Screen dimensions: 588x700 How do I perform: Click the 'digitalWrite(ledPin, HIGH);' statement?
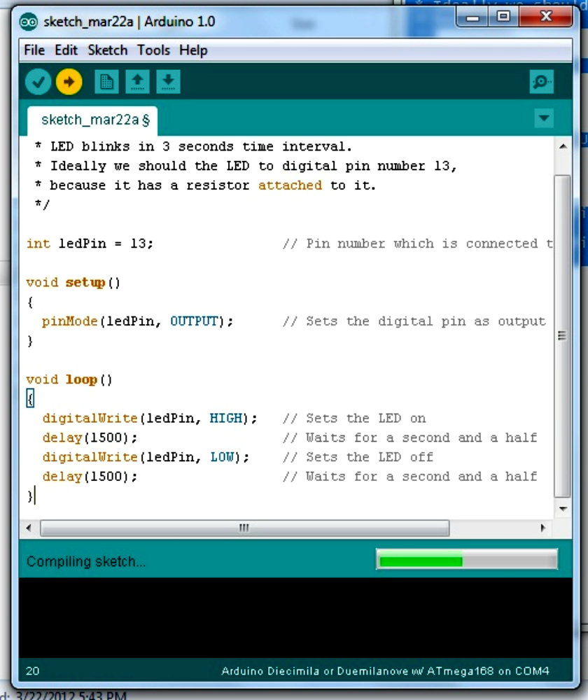[150, 419]
